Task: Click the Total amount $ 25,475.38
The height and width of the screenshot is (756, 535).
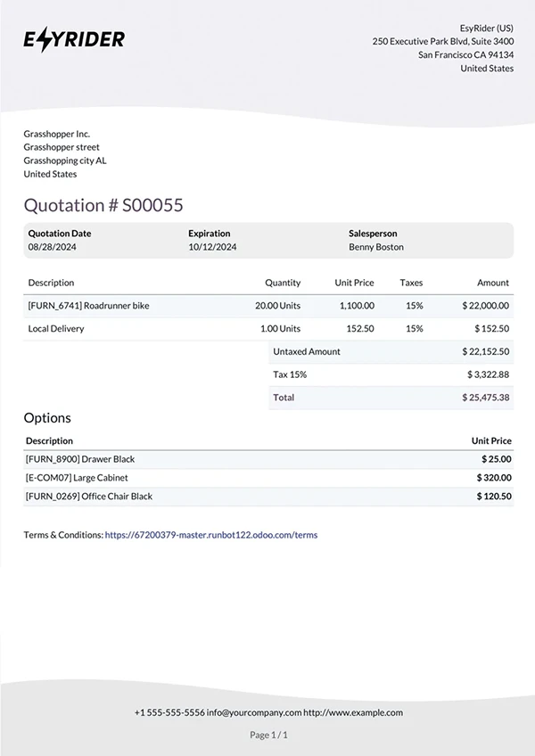Action: (486, 398)
